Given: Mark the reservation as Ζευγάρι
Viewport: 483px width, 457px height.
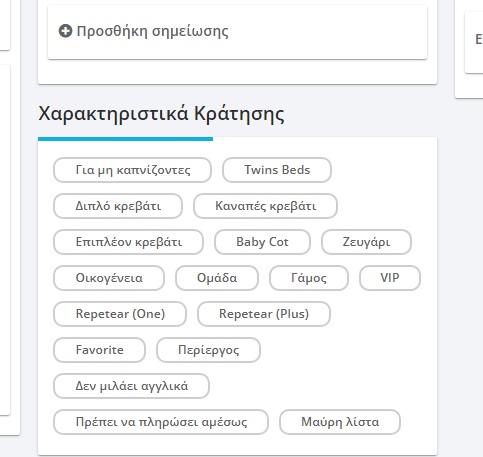Looking at the screenshot, I should pos(366,242).
